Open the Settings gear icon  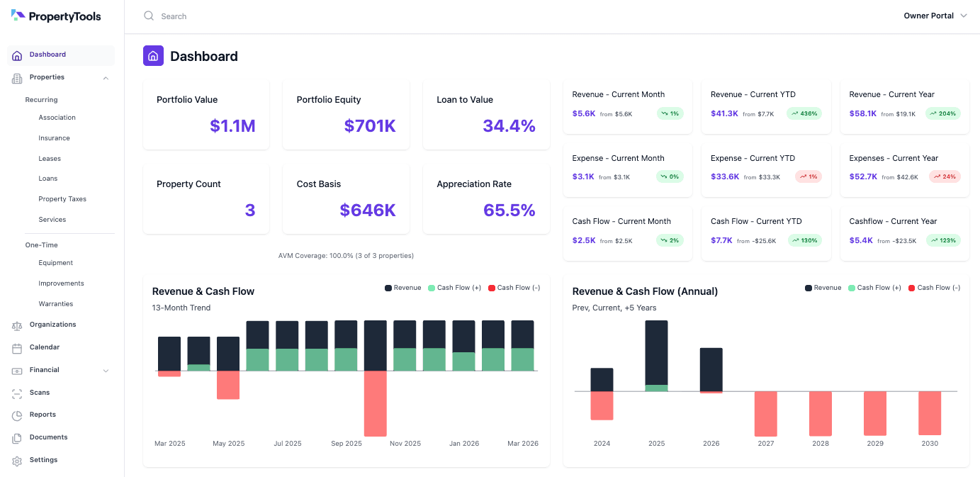click(16, 459)
